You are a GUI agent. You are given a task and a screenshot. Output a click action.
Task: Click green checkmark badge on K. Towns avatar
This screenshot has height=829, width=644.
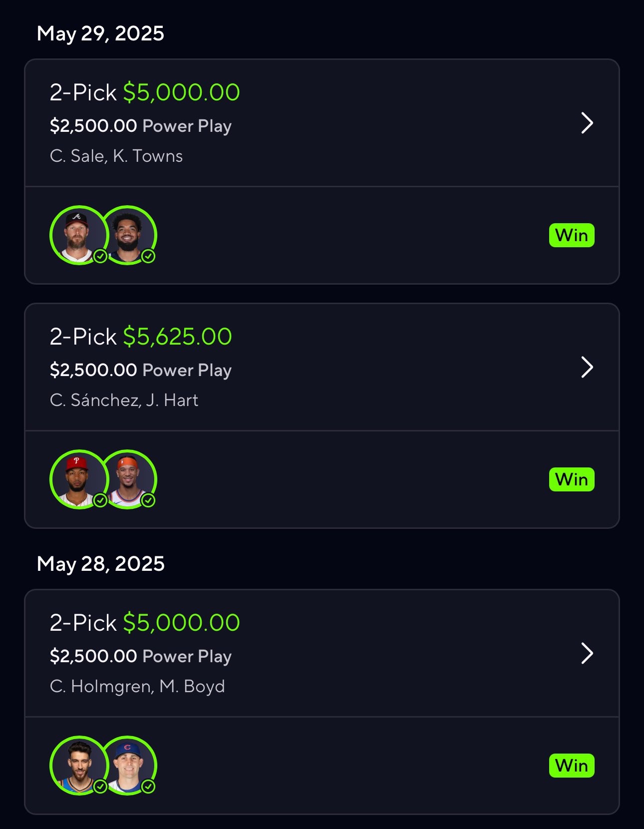[148, 256]
